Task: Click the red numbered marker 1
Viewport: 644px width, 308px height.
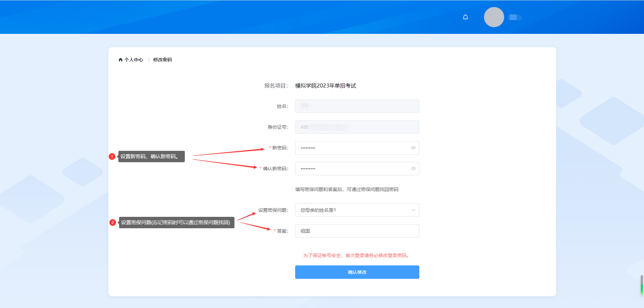Action: coord(113,157)
